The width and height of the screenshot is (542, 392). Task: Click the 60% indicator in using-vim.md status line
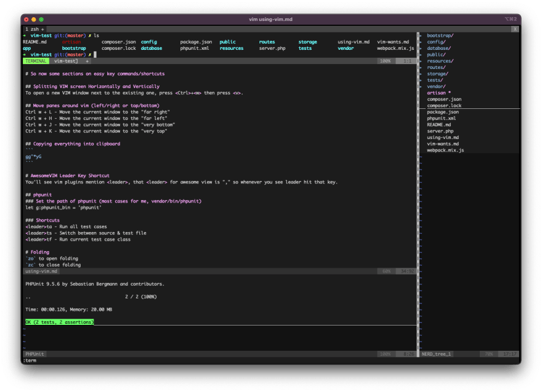[x=386, y=271]
